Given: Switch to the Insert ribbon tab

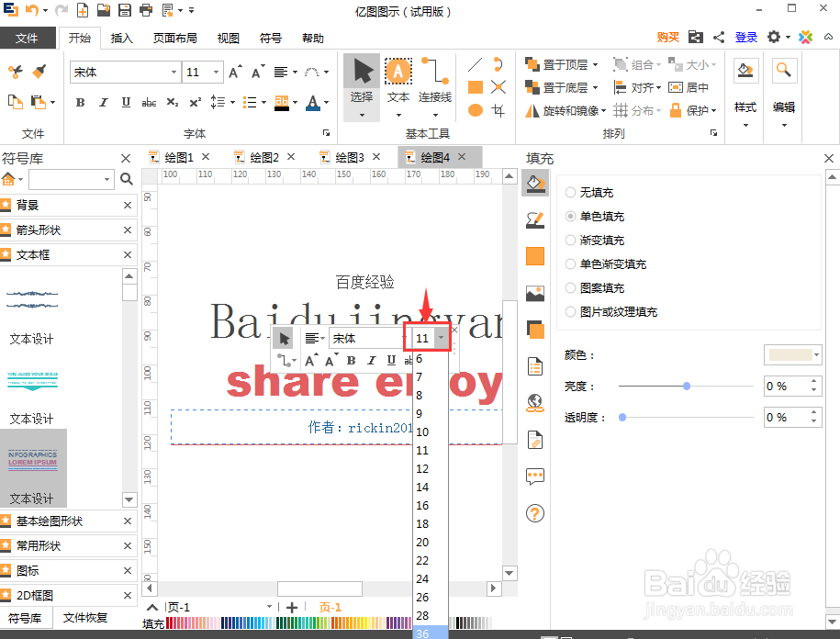Looking at the screenshot, I should (121, 38).
